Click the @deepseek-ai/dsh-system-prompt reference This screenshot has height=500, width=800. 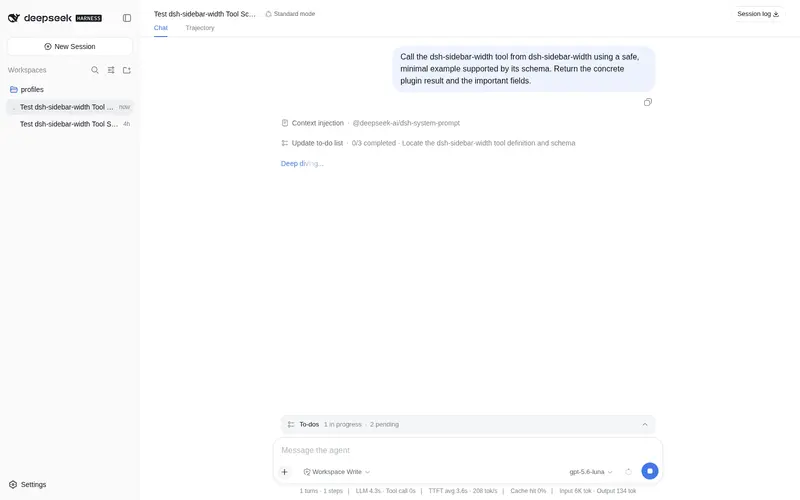click(406, 123)
